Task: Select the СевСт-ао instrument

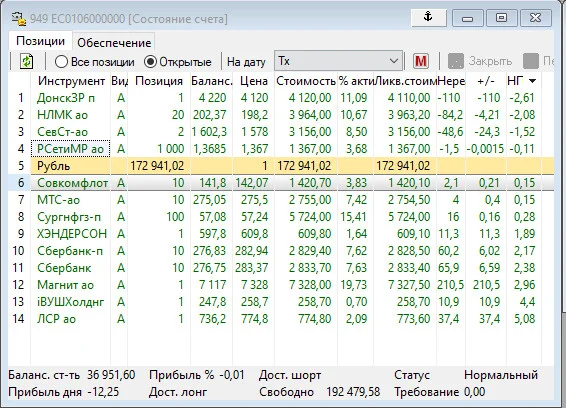Action: click(62, 132)
